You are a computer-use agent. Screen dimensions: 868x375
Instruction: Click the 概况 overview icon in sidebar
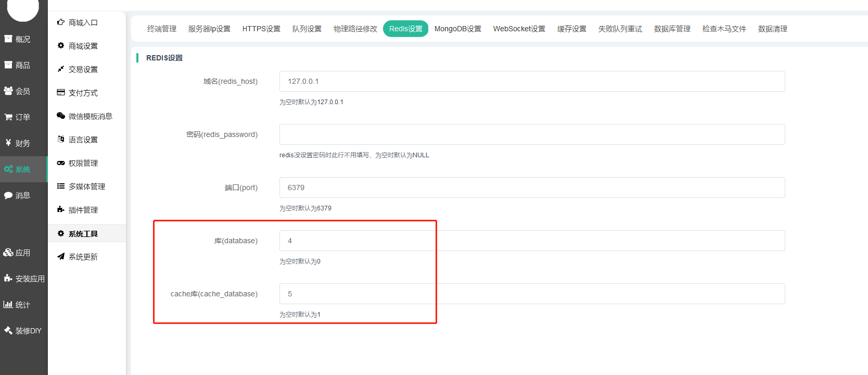point(8,39)
